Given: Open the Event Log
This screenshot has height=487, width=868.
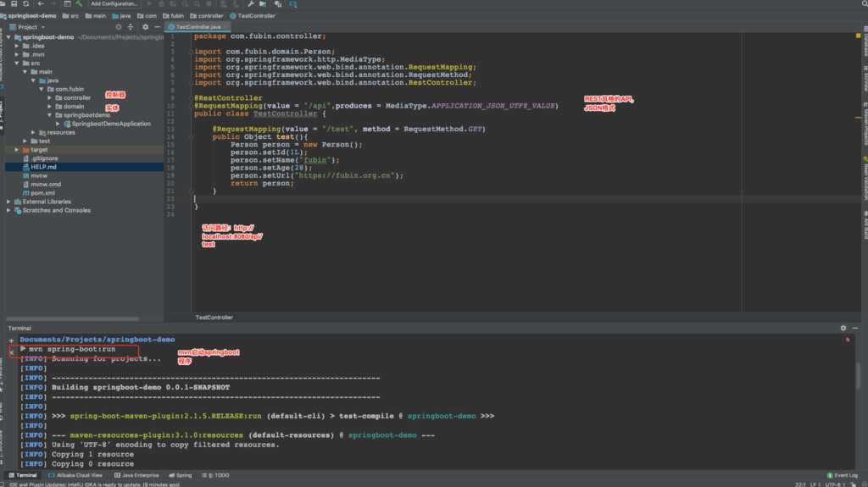Looking at the screenshot, I should [842, 475].
